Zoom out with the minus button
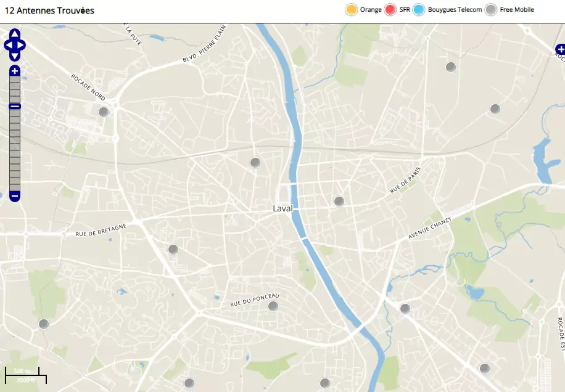 pos(15,196)
